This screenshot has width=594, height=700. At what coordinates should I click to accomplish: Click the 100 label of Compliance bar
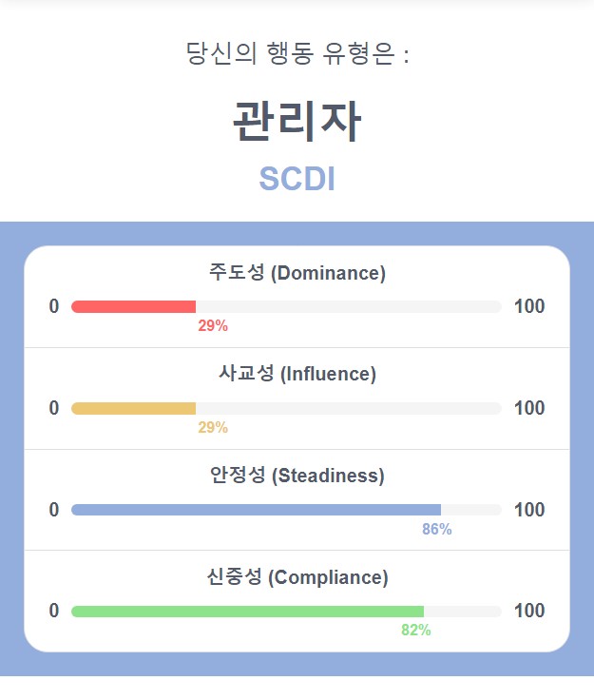(x=529, y=611)
